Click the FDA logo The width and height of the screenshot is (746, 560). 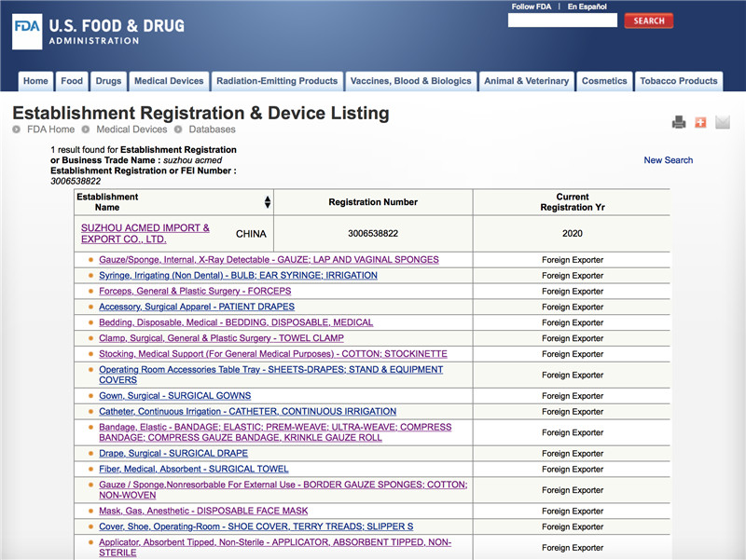pos(27,32)
